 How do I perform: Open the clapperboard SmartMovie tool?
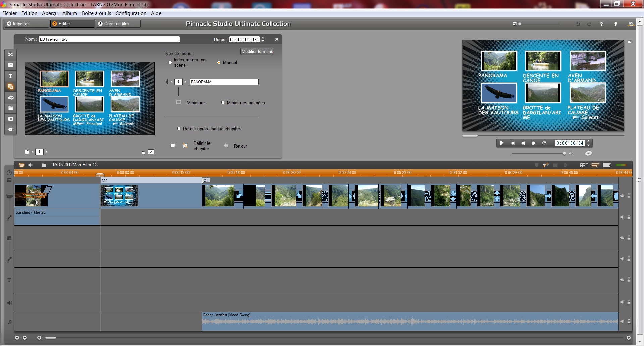coord(10,108)
